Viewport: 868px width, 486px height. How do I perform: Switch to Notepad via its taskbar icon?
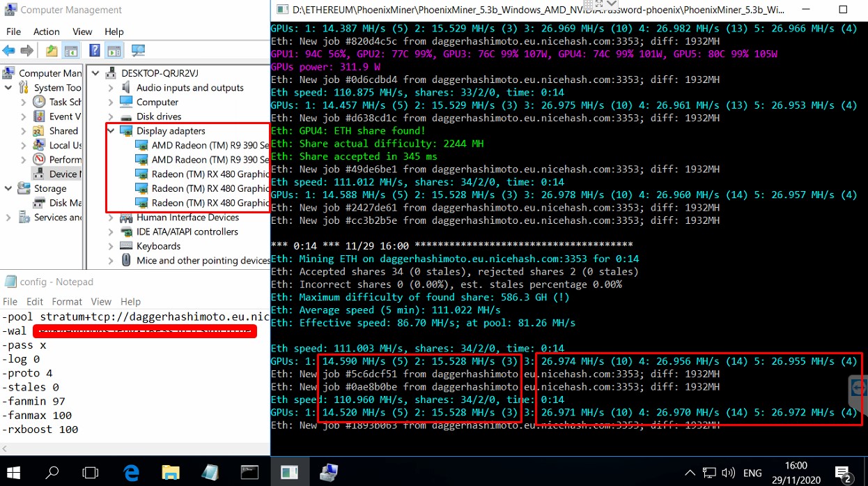[x=210, y=473]
